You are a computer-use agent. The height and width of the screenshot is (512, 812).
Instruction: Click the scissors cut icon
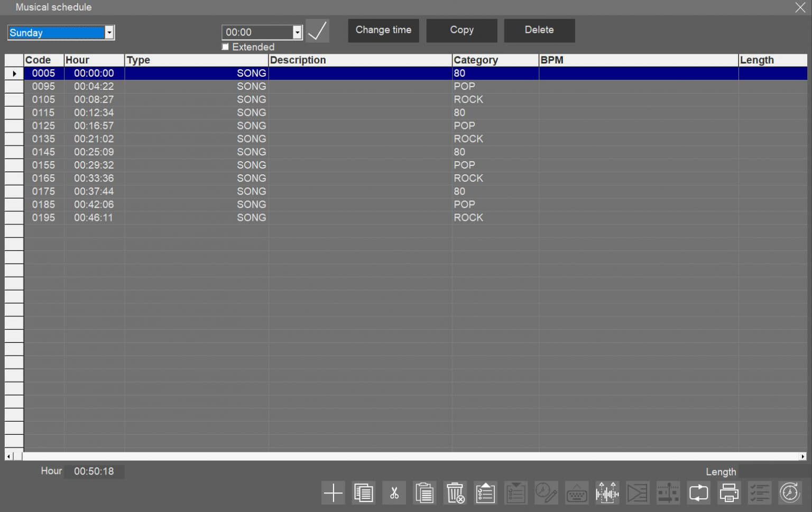point(394,492)
